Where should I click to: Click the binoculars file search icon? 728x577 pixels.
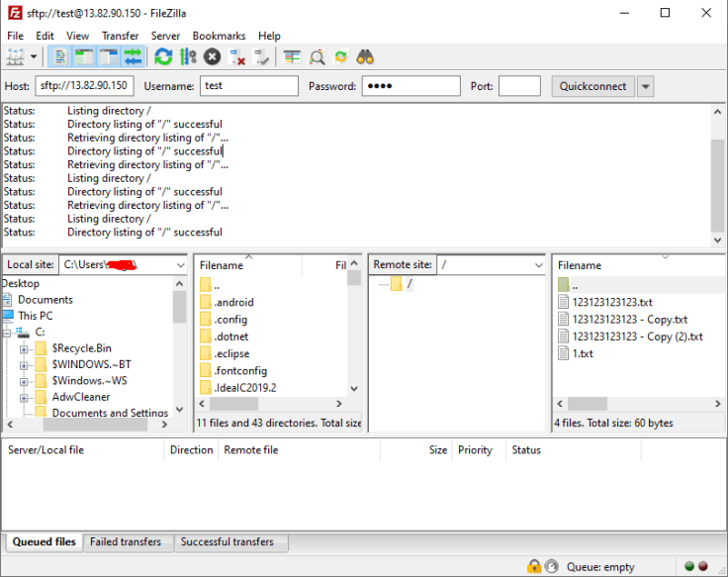coord(365,57)
